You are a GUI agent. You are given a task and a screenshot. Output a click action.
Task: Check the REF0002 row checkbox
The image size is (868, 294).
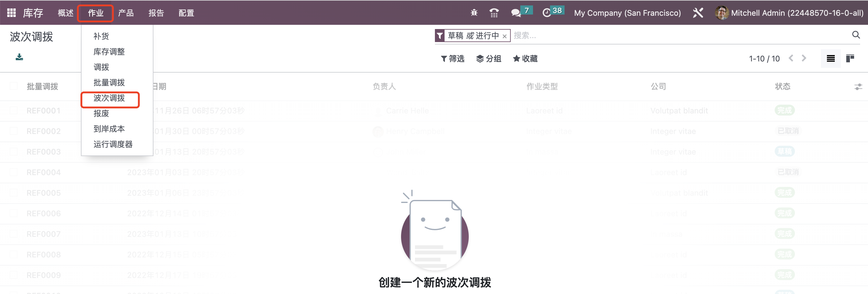[x=14, y=131]
